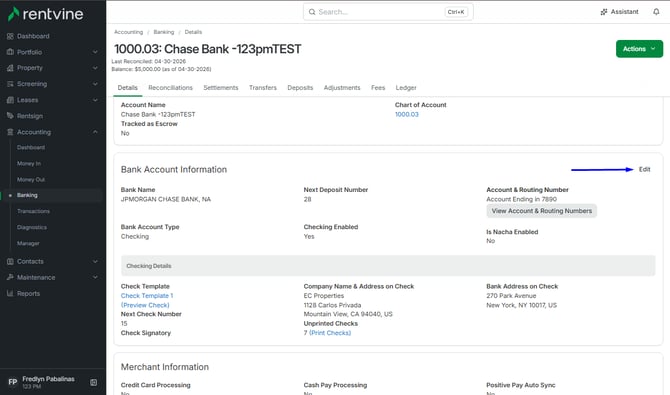Collapse the Accounting menu chevron
Screen dimensions: 670x395
click(95, 132)
